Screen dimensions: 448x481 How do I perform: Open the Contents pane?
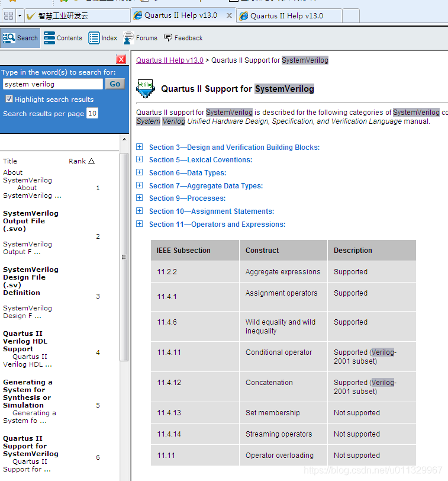pos(63,38)
